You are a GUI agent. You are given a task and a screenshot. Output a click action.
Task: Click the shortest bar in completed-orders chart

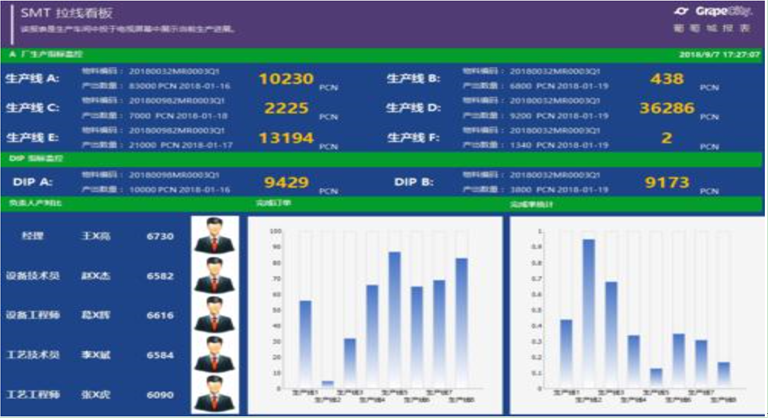[x=328, y=384]
